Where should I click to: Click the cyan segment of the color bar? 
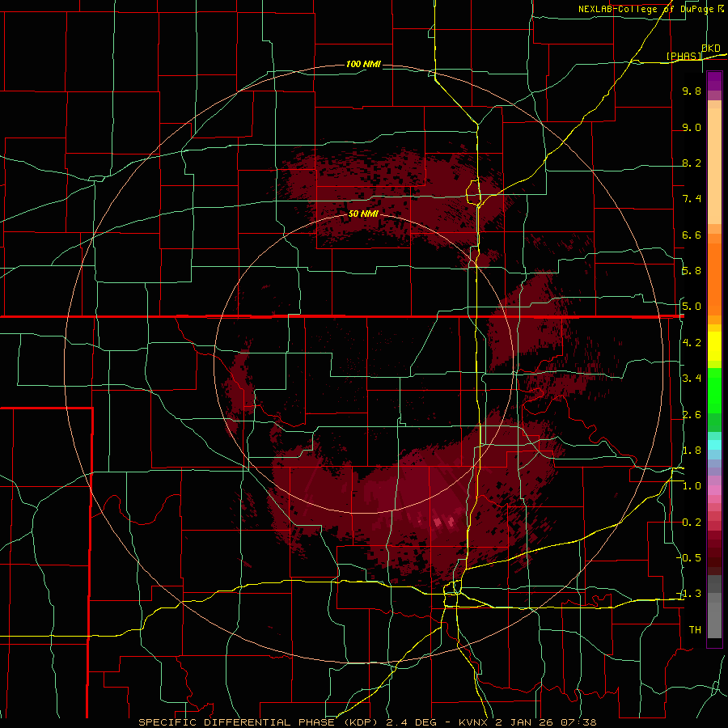pos(714,445)
